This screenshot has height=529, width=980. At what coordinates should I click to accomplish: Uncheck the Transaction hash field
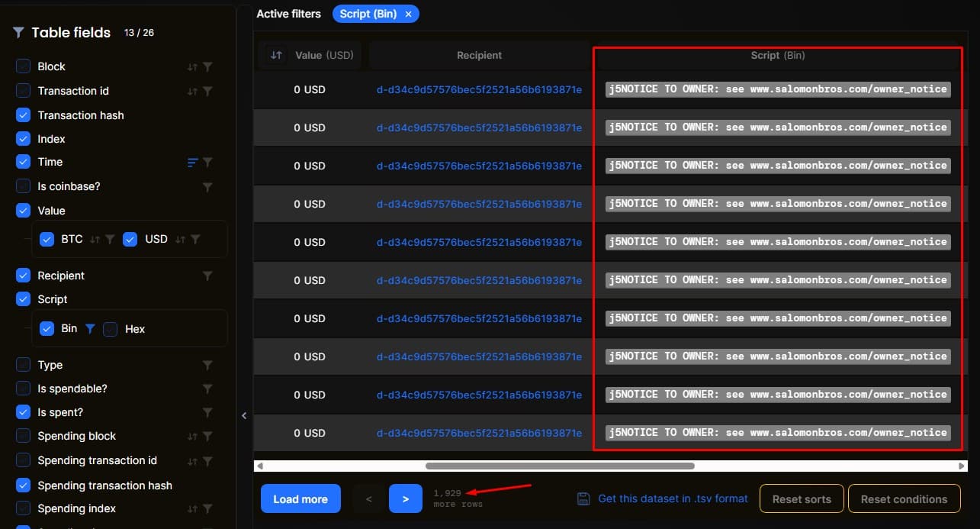click(x=23, y=115)
